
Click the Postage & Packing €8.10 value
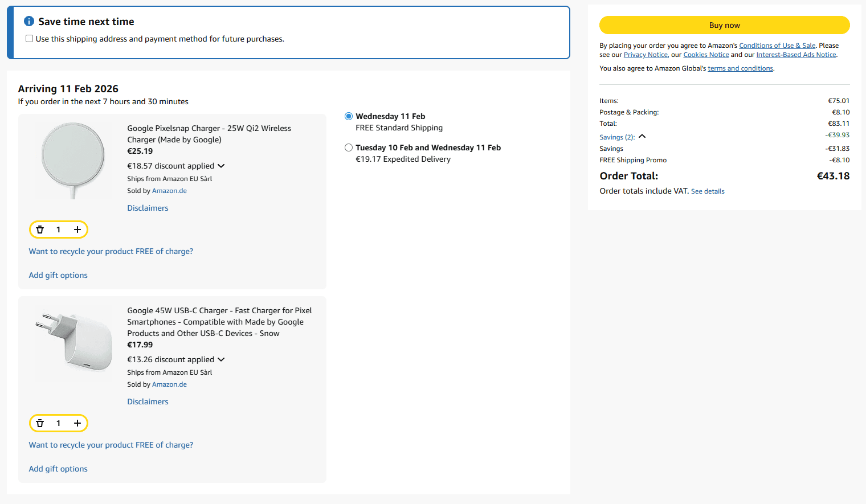tap(840, 112)
